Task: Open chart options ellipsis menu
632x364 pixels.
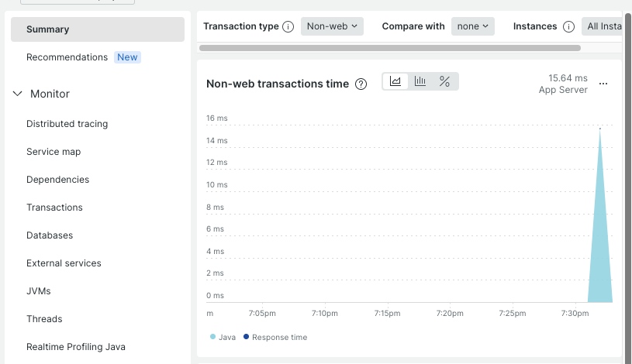Action: [x=603, y=84]
